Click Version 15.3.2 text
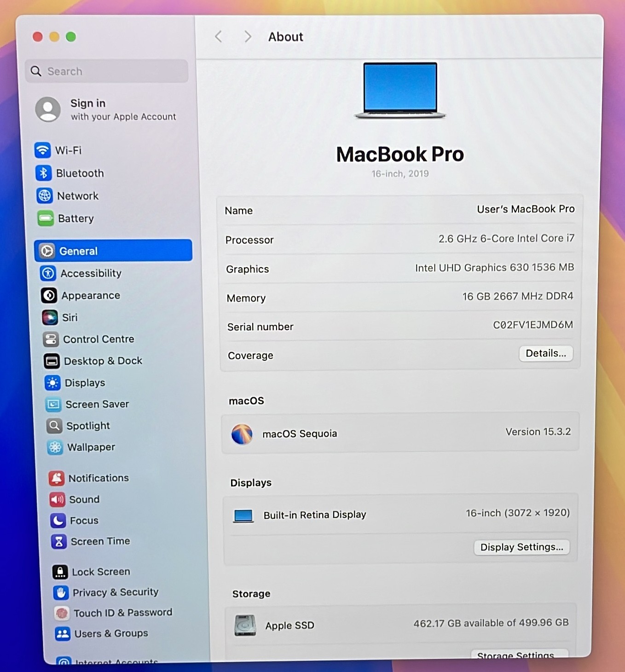 click(538, 432)
